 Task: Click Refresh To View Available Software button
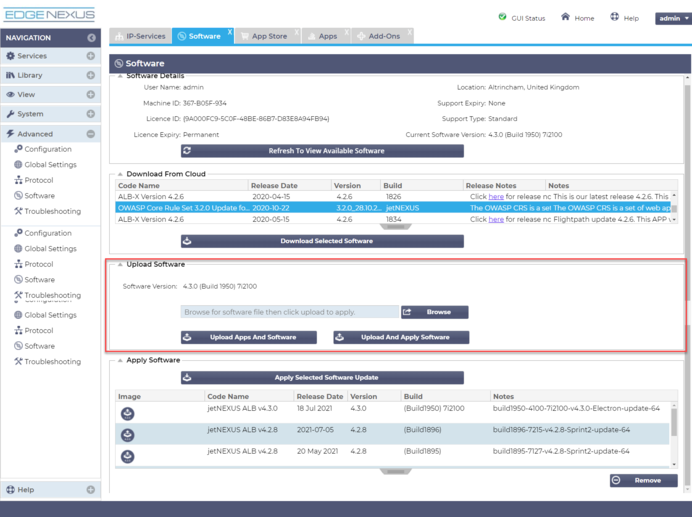pos(322,151)
